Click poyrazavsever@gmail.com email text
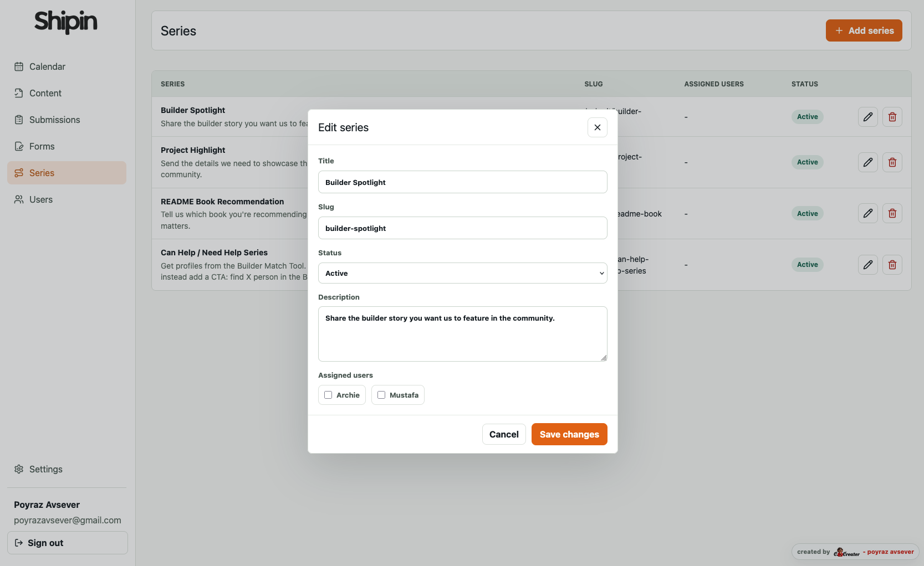The image size is (924, 566). pyautogui.click(x=68, y=520)
